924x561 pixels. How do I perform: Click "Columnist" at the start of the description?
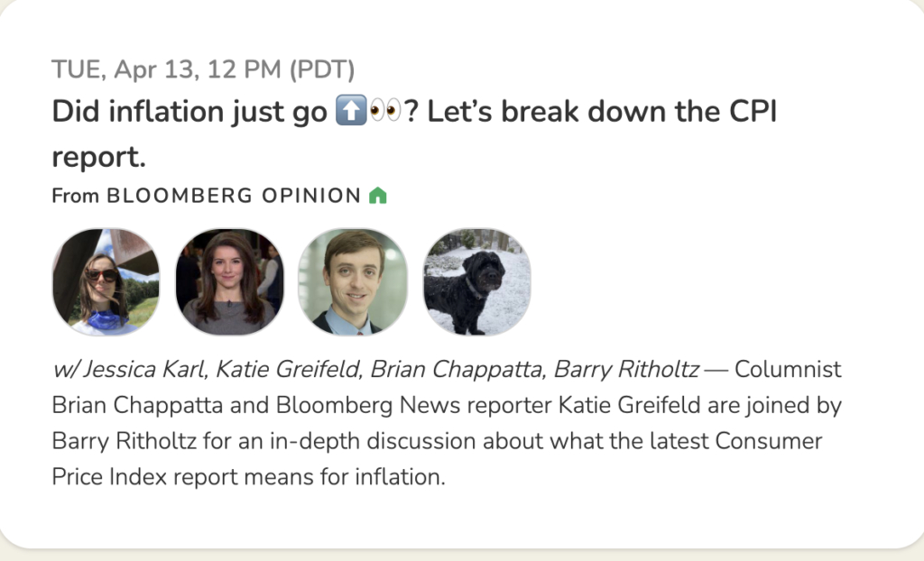[789, 370]
